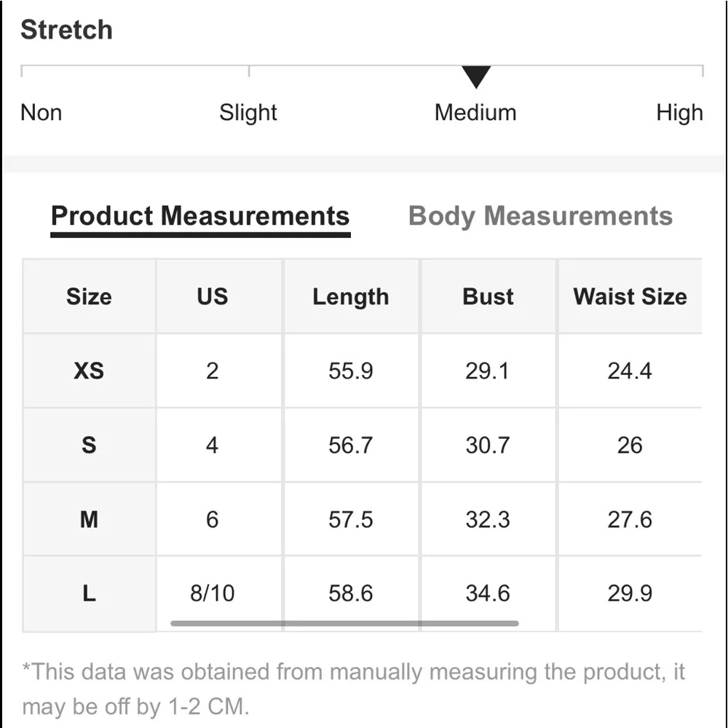The image size is (728, 728).
Task: Select the L size row label
Action: point(89,593)
